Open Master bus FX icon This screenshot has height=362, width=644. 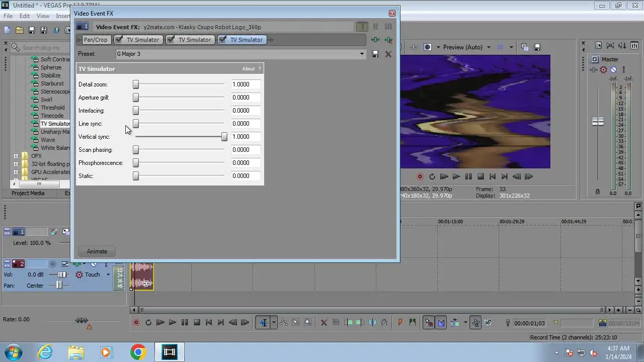594,69
